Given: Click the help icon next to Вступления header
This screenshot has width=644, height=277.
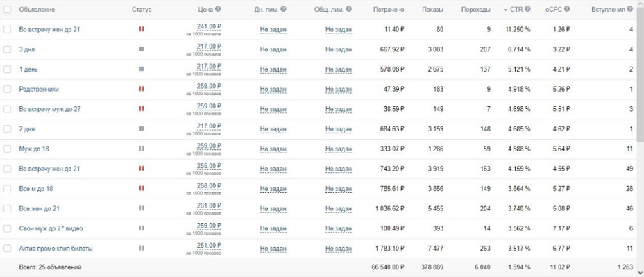Looking at the screenshot, I should click(630, 9).
